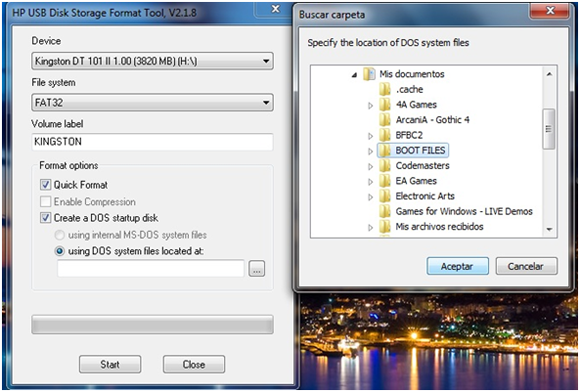Screen dimensions: 580x392
Task: Click the .cache folder icon
Action: pyautogui.click(x=385, y=89)
